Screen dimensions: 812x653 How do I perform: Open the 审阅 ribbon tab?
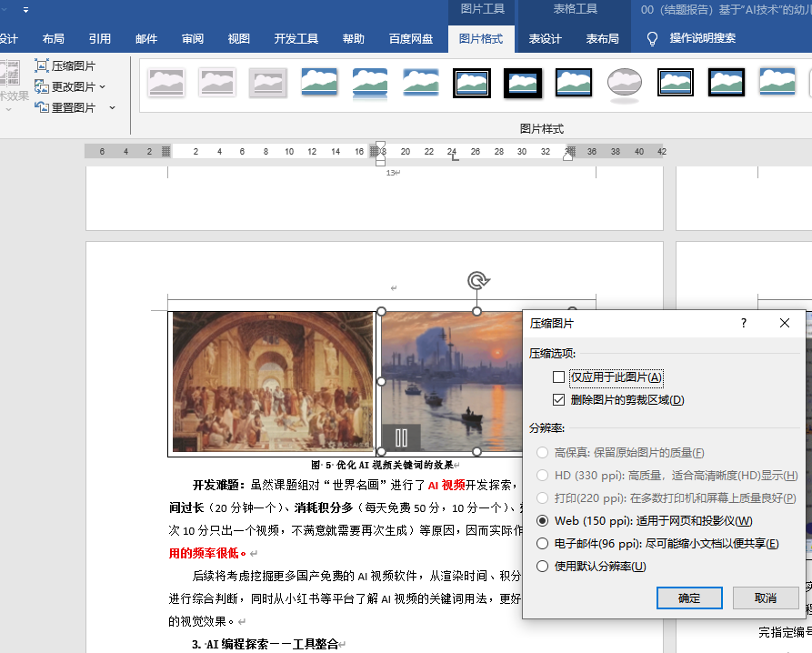point(193,39)
